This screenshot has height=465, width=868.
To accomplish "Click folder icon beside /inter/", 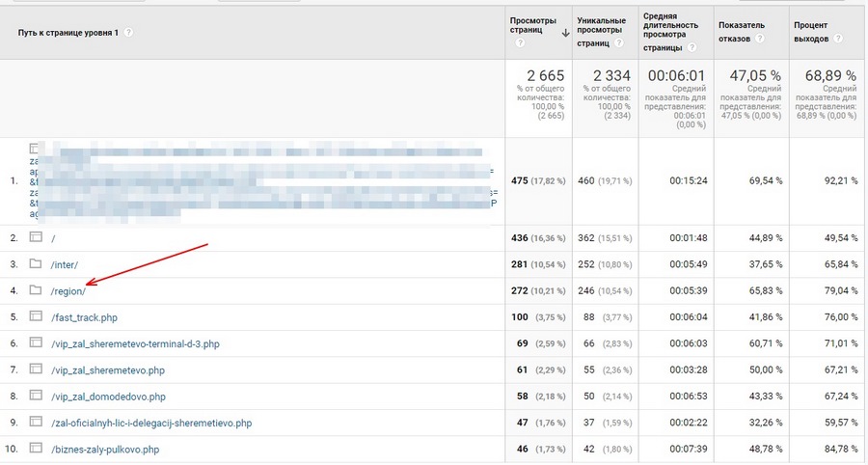I will point(36,263).
